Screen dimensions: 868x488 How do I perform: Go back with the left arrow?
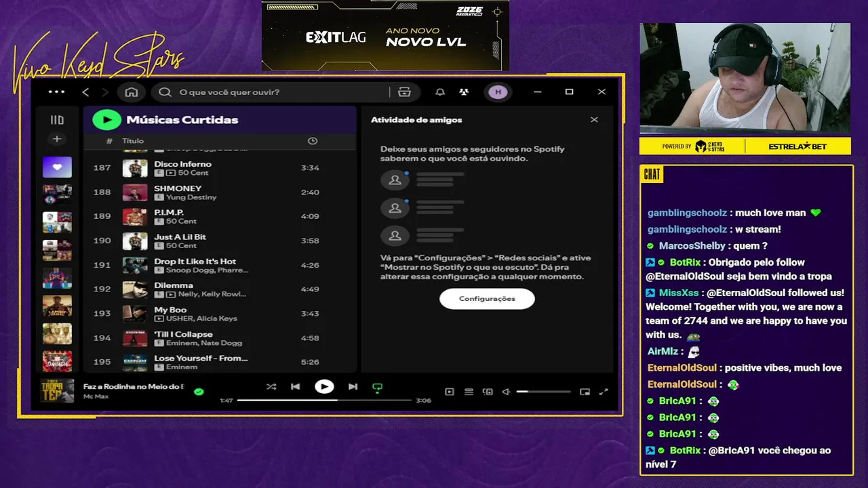85,92
